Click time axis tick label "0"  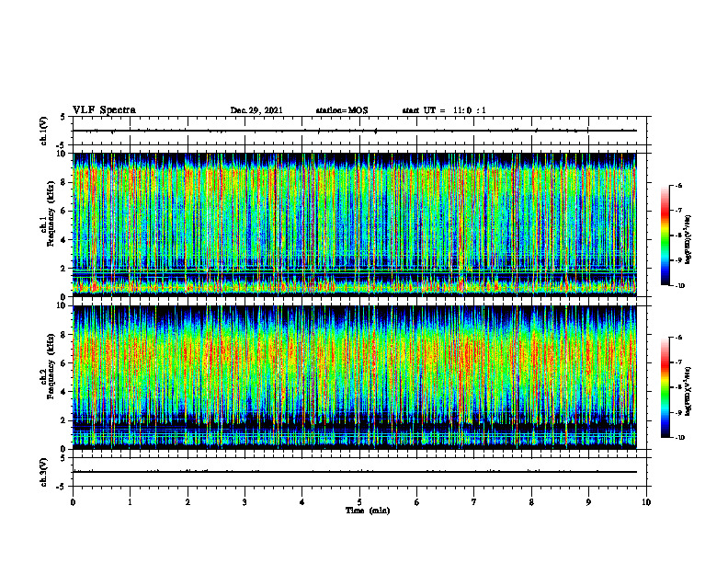73,502
